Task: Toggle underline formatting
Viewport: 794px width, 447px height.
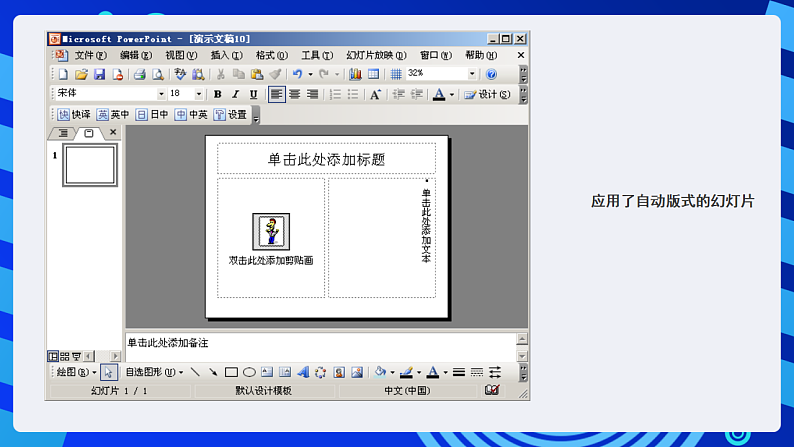Action: [x=253, y=94]
